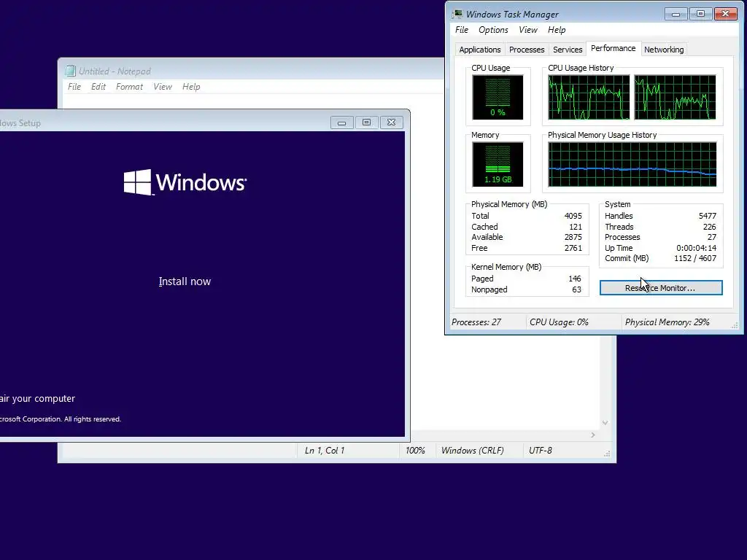Click Notepad vertical scrollbar down arrow
747x560 pixels.
[605, 423]
